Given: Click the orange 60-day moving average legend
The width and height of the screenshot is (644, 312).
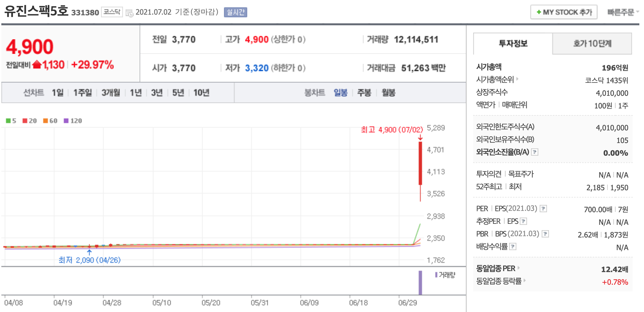Looking at the screenshot, I should (x=50, y=121).
